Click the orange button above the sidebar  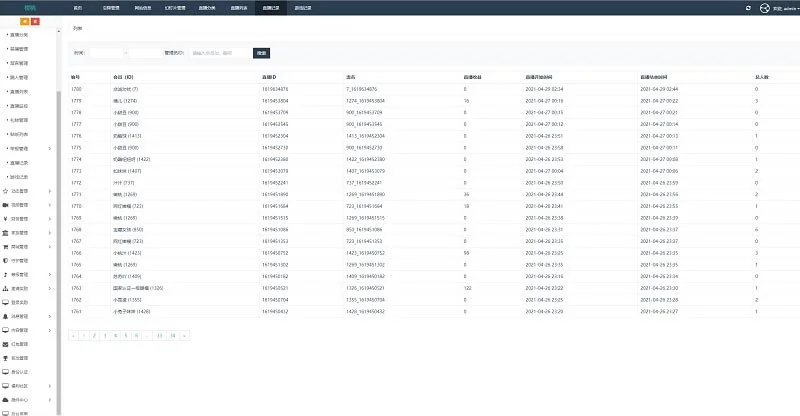pyautogui.click(x=24, y=20)
